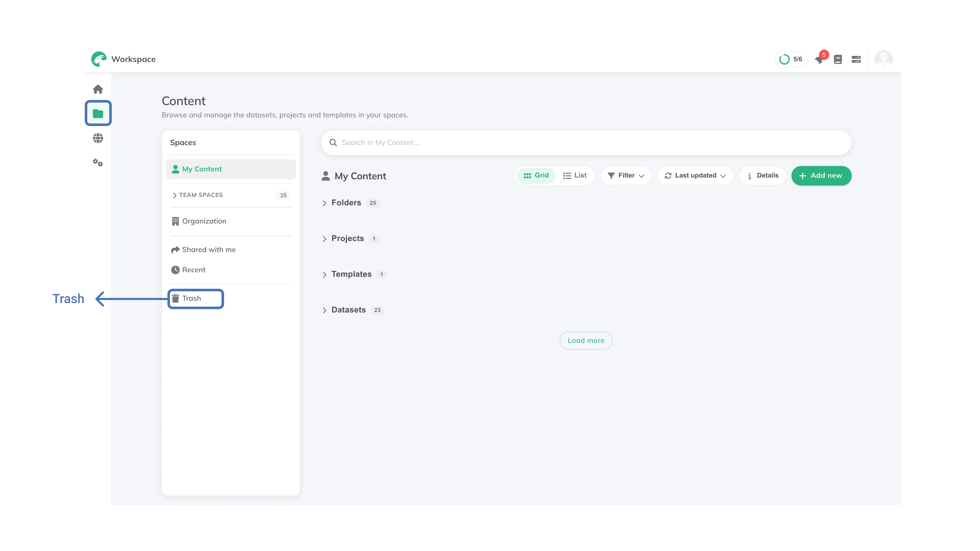980x551 pixels.
Task: Click the search magnifier icon
Action: (x=333, y=143)
